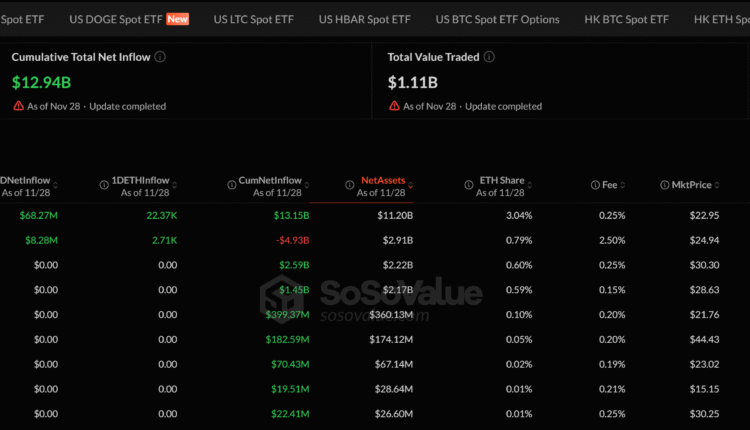
Task: Sort table by Fee column arrows
Action: (623, 185)
